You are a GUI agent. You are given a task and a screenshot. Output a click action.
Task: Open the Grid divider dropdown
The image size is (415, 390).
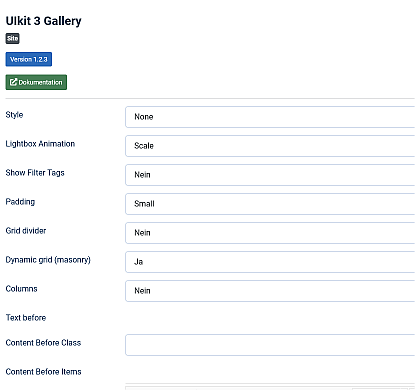[x=270, y=233]
